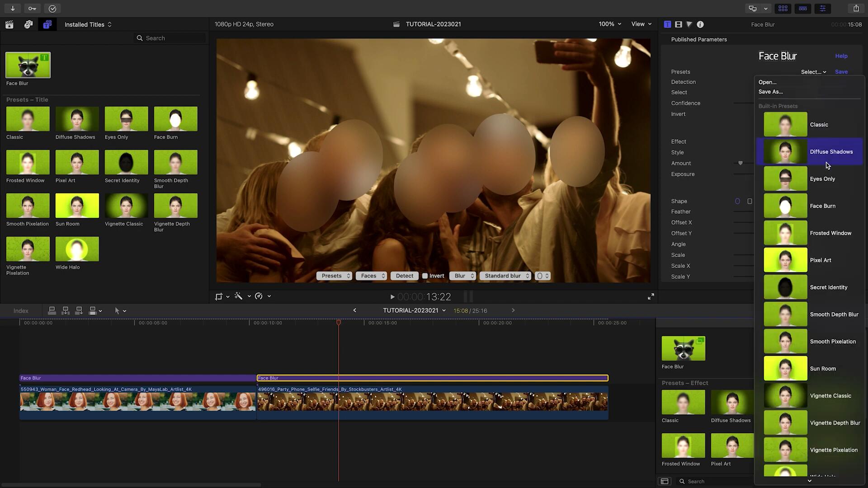Viewport: 868px width, 488px height.
Task: Click the Help link
Action: 841,56
